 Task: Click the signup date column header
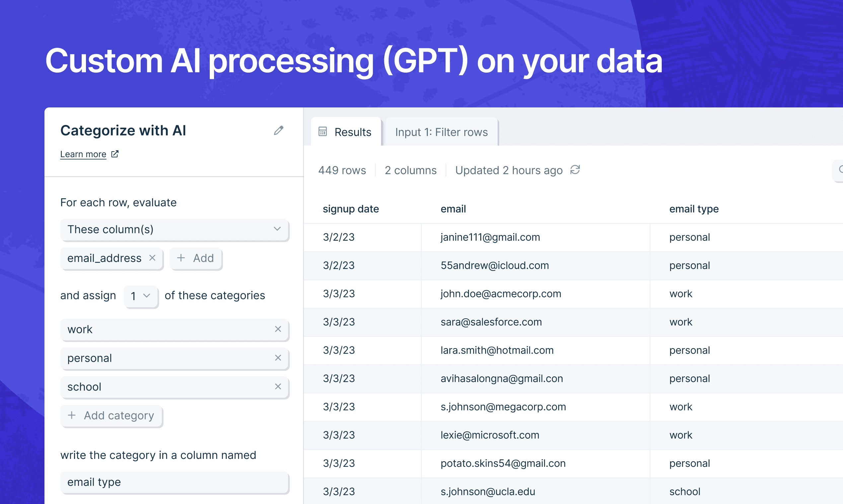coord(350,209)
